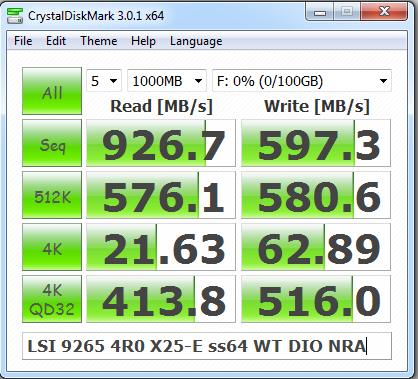This screenshot has width=418, height=379.
Task: Open the test count dropdown showing 5
Action: point(104,81)
